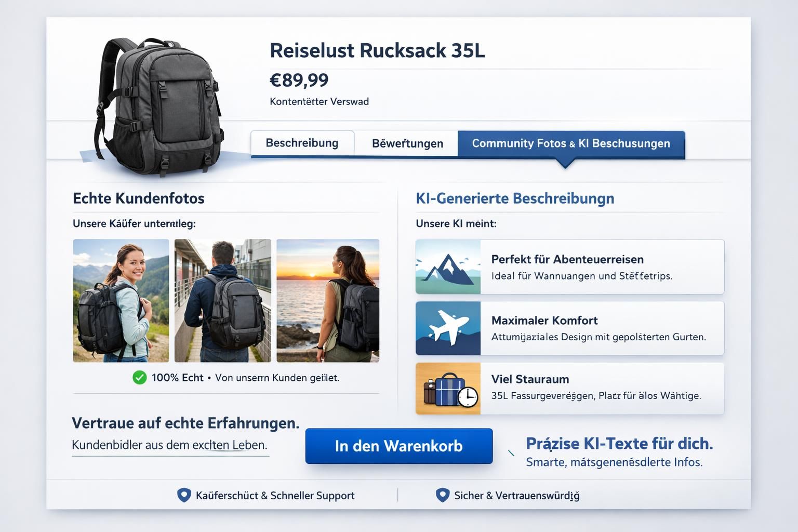This screenshot has height=532, width=798.
Task: Open photo of man walking with backpack
Action: (x=223, y=301)
